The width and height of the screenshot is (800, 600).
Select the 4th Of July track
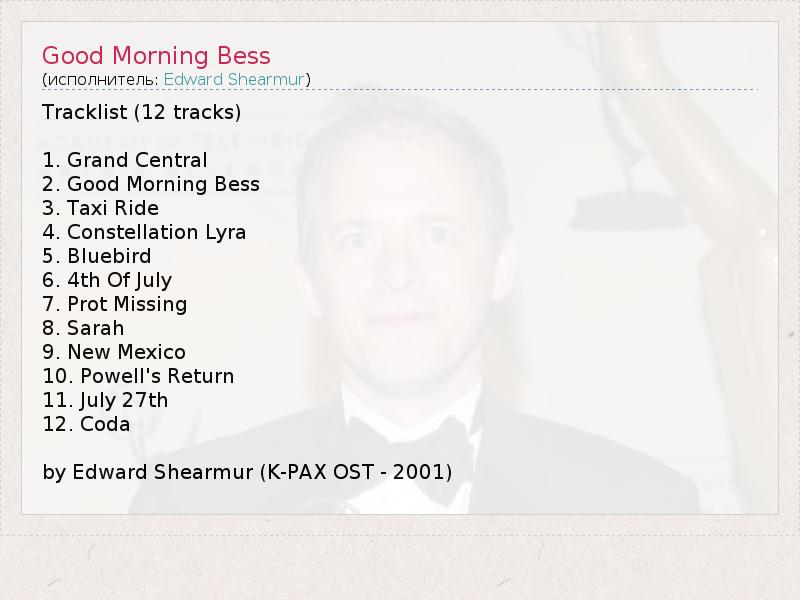107,280
